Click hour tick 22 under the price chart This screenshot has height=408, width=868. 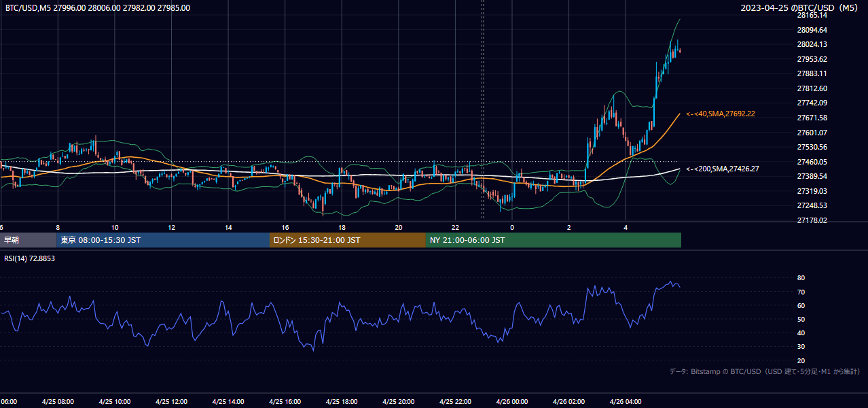455,227
